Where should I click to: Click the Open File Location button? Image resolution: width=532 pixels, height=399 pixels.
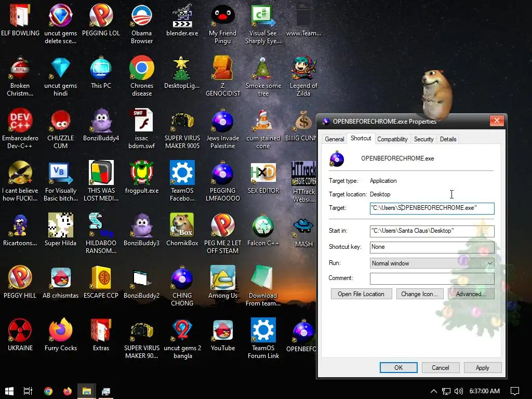tap(361, 294)
